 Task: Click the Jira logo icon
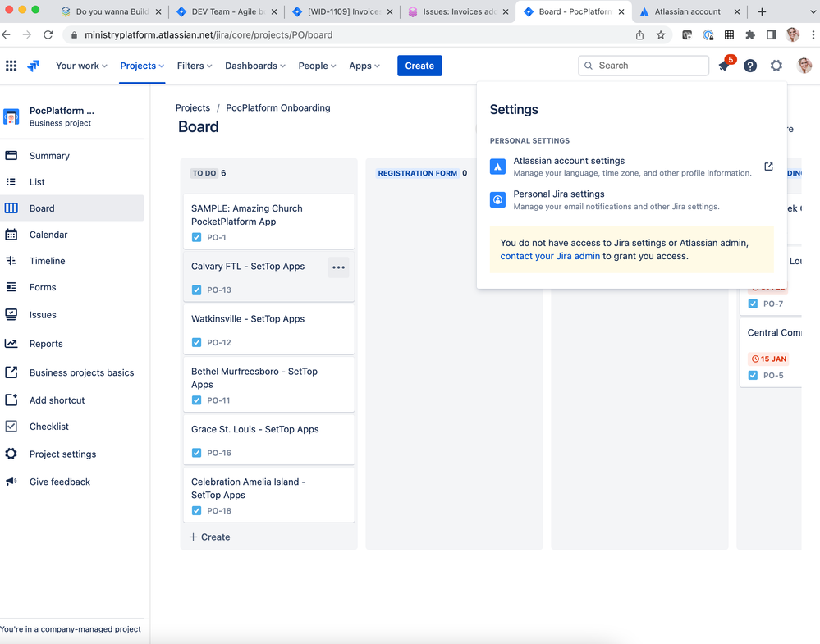(34, 66)
